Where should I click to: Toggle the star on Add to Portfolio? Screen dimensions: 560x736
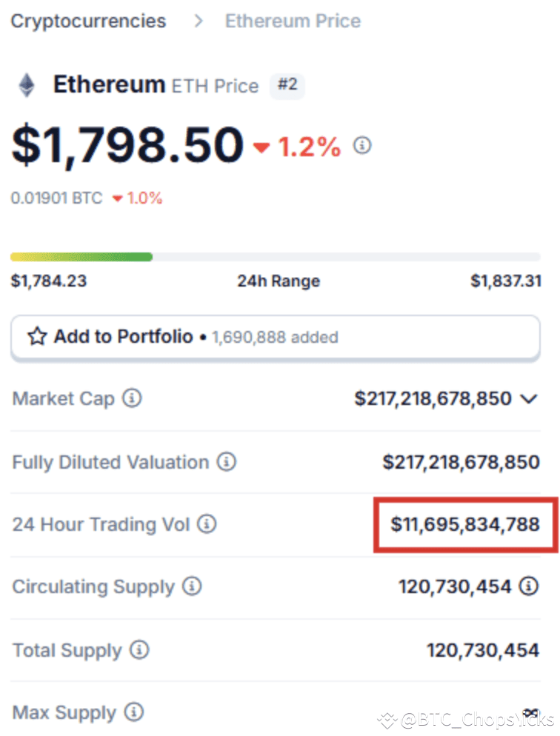36,338
